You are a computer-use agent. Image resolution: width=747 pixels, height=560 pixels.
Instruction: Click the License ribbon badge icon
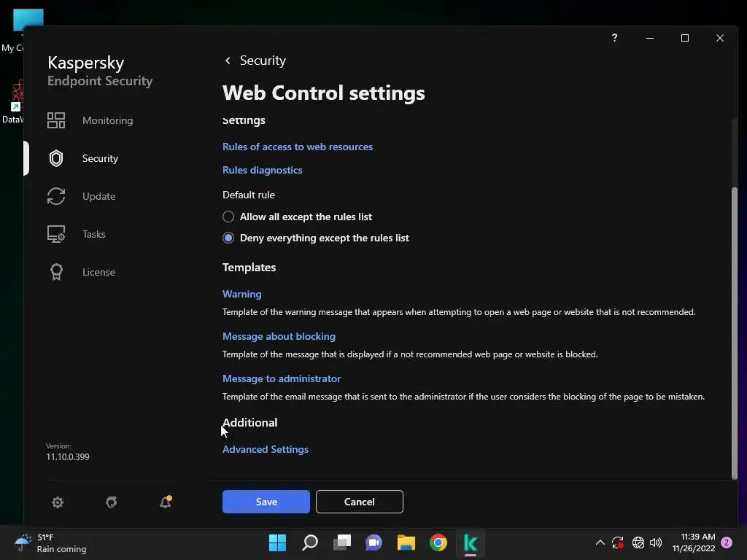56,272
